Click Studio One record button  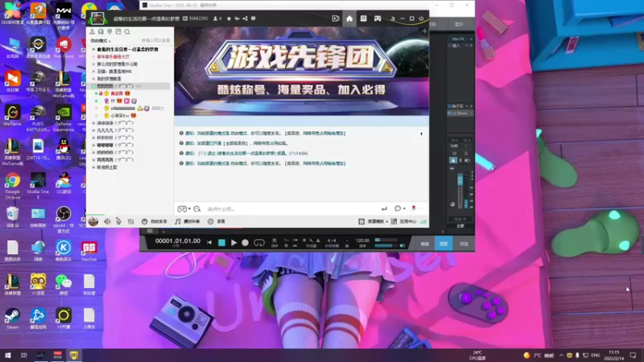tap(246, 243)
